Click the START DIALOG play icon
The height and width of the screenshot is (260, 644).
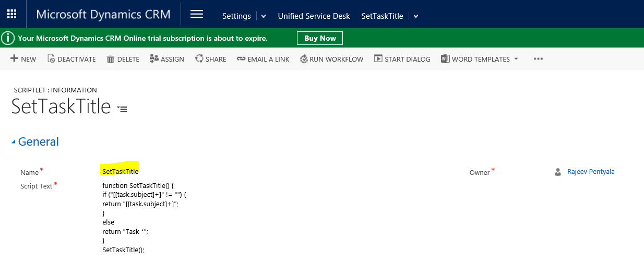point(378,59)
